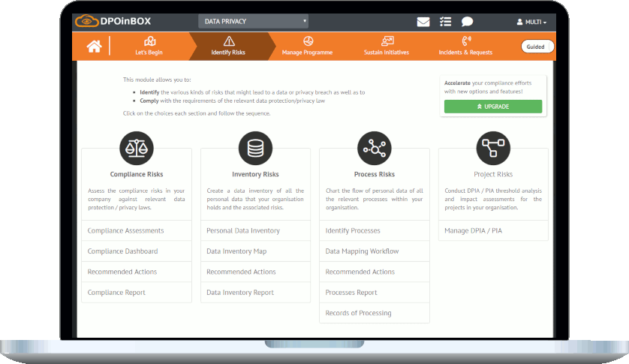Click the Inventory Risks database icon
Image resolution: width=629 pixels, height=364 pixels.
tap(255, 148)
